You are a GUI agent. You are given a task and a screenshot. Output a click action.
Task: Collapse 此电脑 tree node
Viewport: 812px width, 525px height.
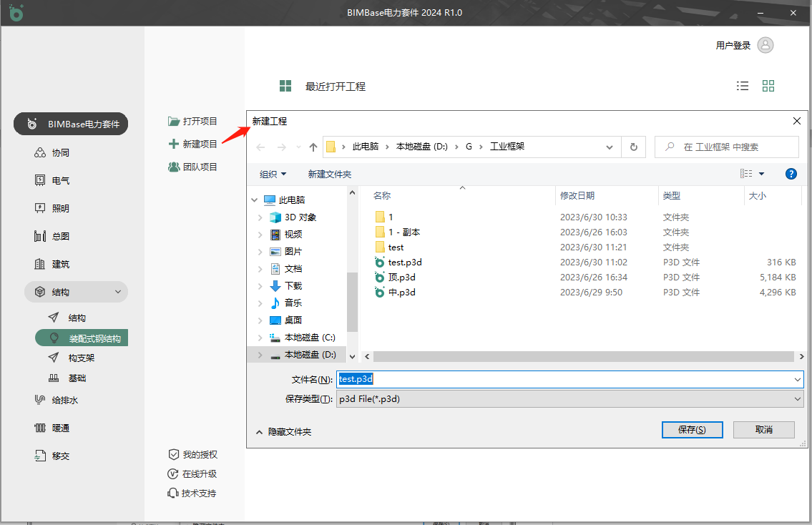click(254, 200)
